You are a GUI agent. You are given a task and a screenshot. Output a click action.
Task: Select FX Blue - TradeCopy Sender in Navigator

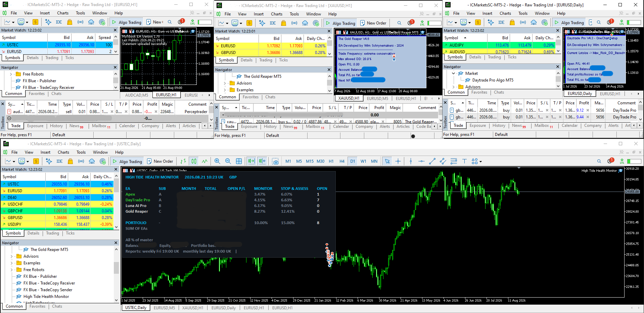48,290
